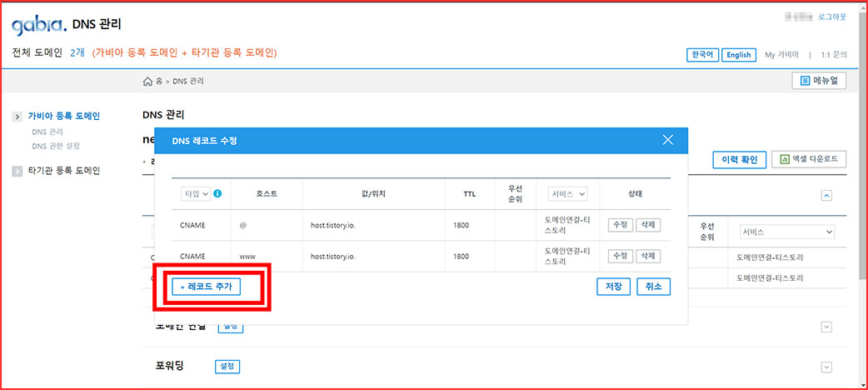This screenshot has width=868, height=390.
Task: Click 삭제 for the www CNAME record
Action: [x=648, y=256]
